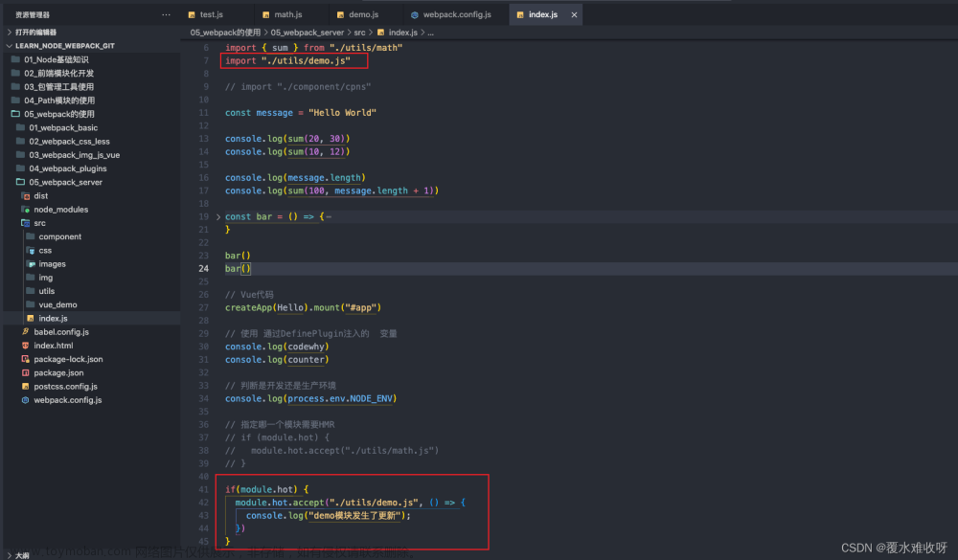Collapse the 05_webpack_server folder

[x=65, y=182]
